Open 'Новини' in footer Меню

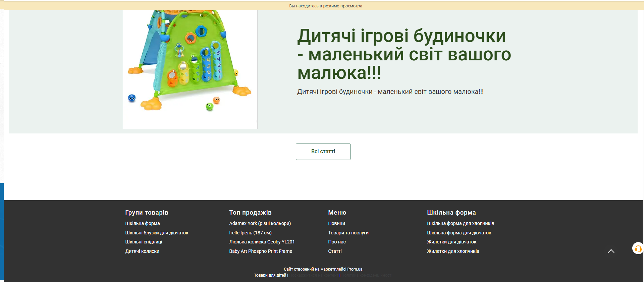(336, 223)
